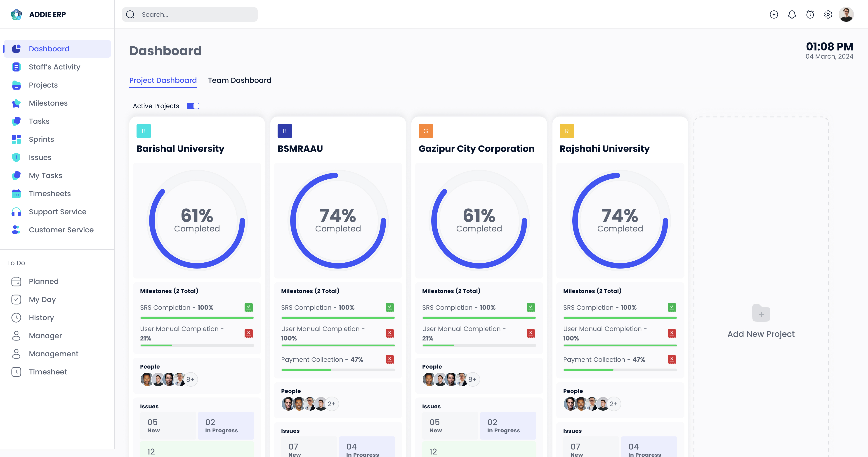Open Support Service from the sidebar

pos(57,212)
